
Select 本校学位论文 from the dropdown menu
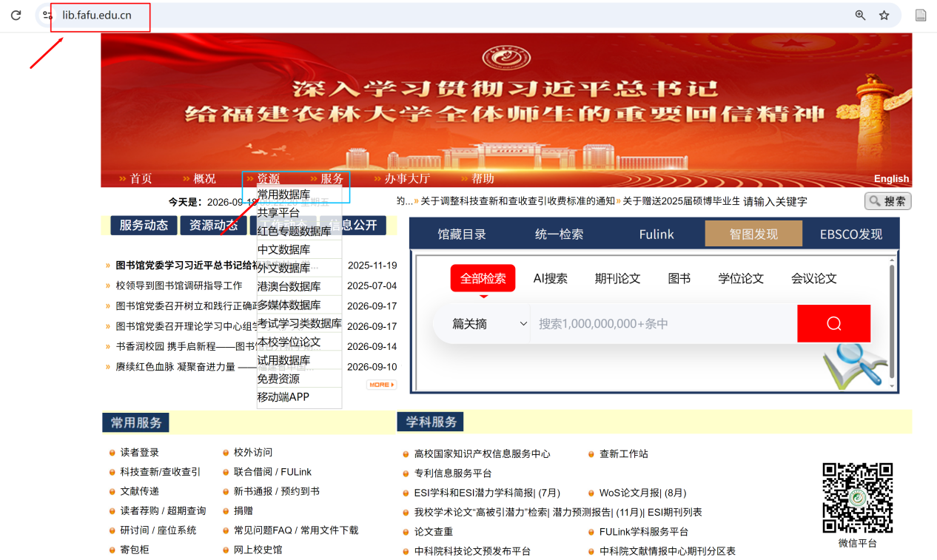(x=299, y=342)
